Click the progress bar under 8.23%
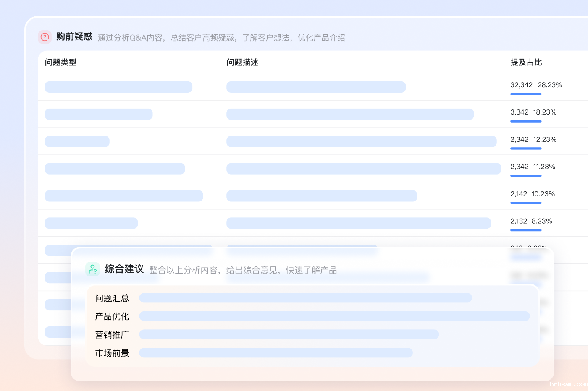Screen dimensions: 588x391 pos(526,230)
